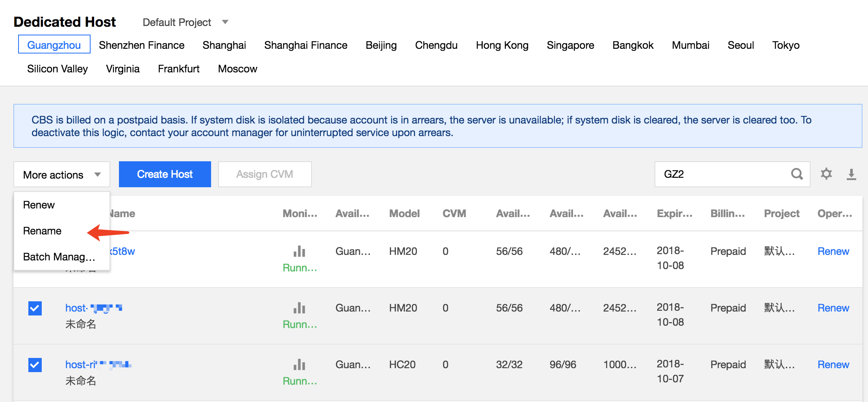The height and width of the screenshot is (402, 868).
Task: Open monitoring chart for HC20 host
Action: [299, 364]
